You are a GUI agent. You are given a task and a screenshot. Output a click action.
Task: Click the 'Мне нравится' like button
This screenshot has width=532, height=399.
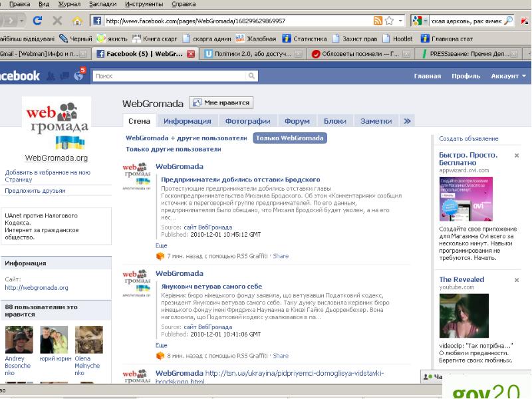tap(221, 102)
